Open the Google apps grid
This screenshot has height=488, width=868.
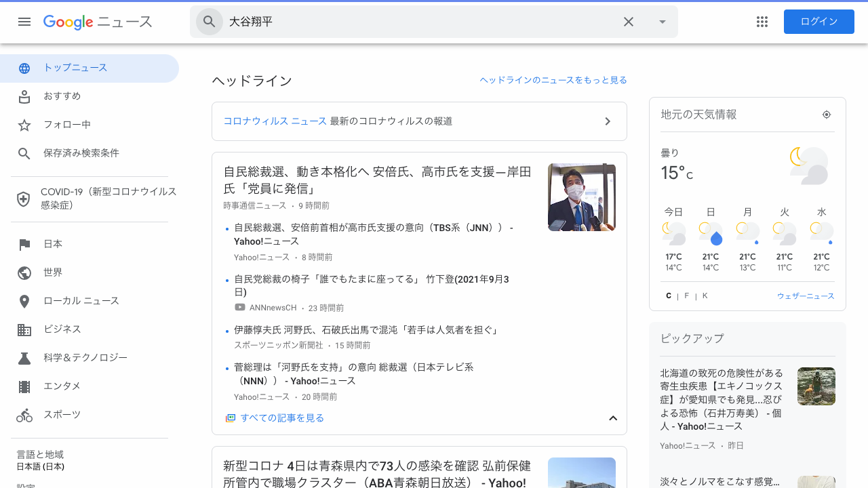(x=762, y=22)
